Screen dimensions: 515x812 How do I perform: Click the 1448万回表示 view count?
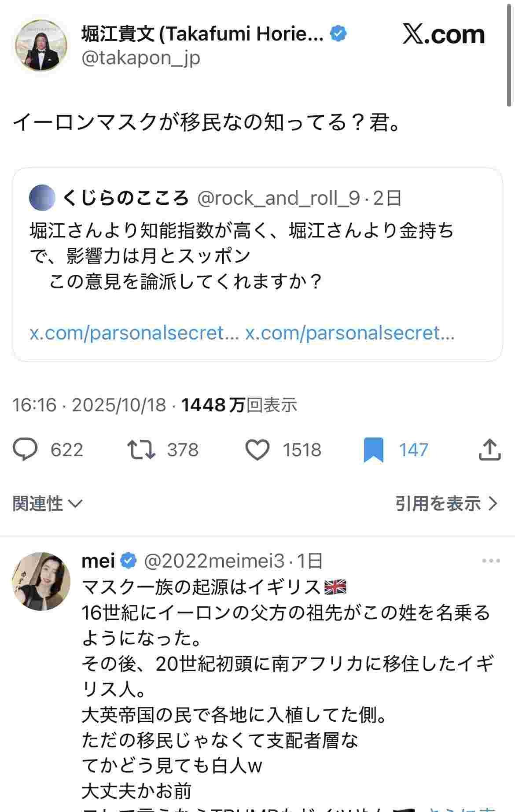239,405
